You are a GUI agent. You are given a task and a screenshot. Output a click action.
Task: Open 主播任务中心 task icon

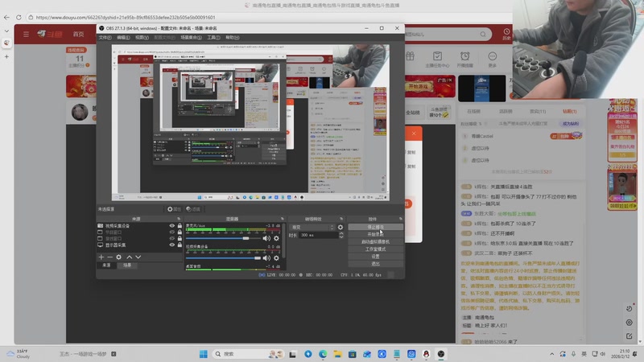point(437,56)
